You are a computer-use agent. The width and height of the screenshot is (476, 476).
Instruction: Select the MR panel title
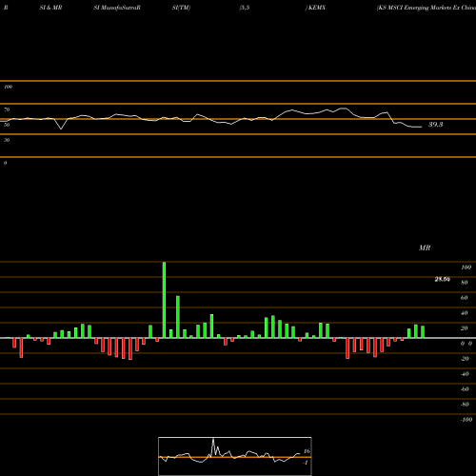point(425,248)
